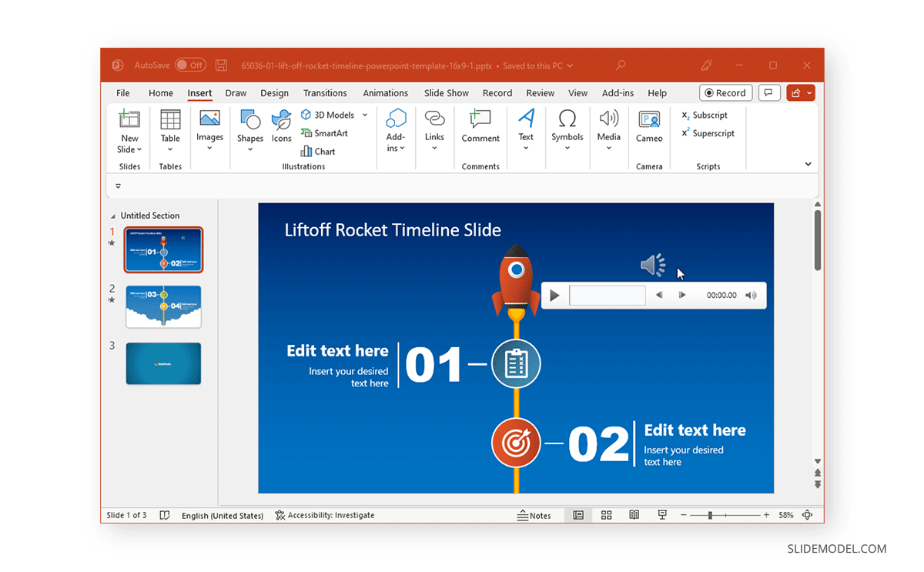The height and width of the screenshot is (572, 924).
Task: Select slide 3 thumbnail
Action: tap(163, 363)
